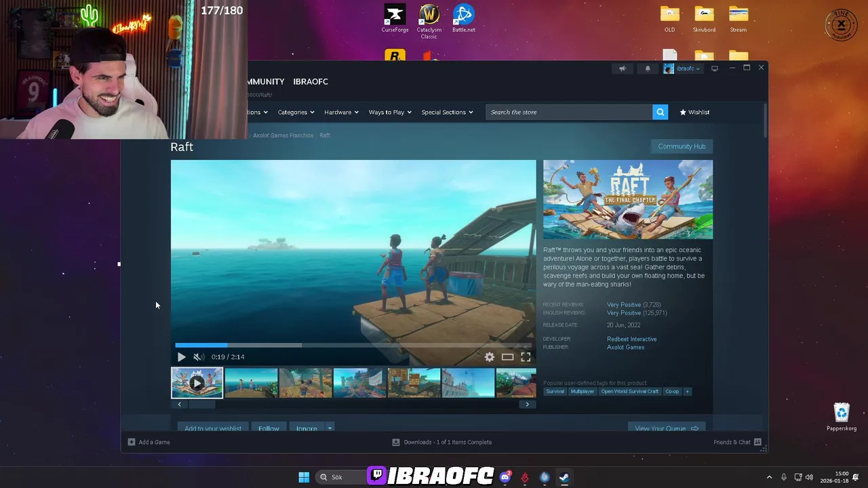The width and height of the screenshot is (868, 488).
Task: Click the Steam page vertical scrollbar
Action: tap(764, 122)
